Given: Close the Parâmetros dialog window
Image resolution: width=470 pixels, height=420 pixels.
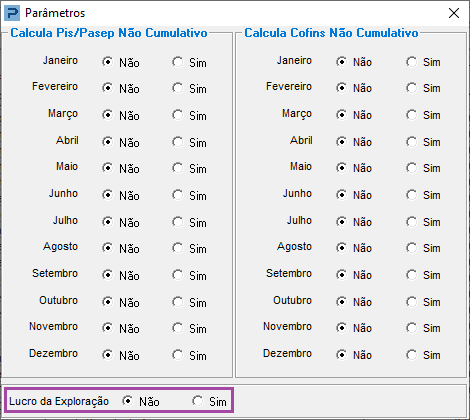Looking at the screenshot, I should tap(454, 13).
